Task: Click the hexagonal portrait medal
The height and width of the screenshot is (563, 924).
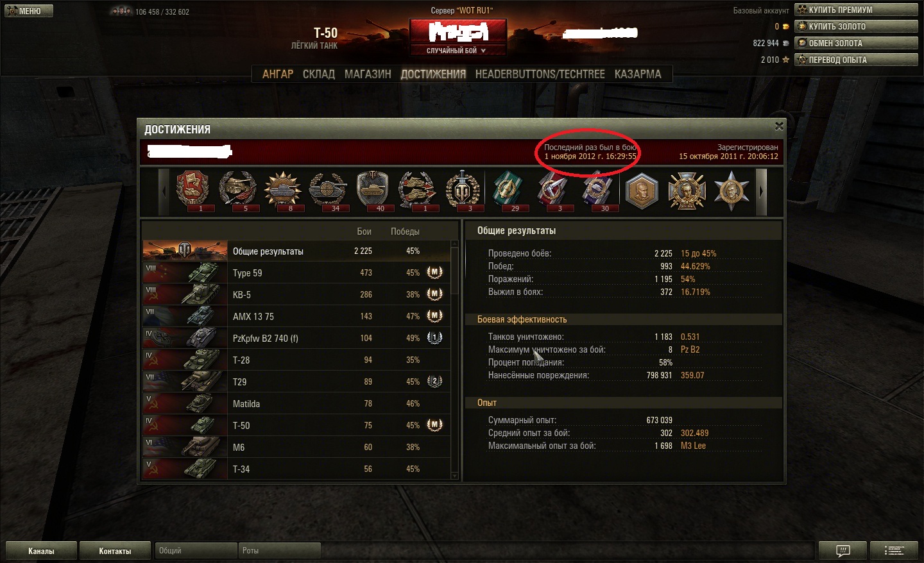Action: 642,191
